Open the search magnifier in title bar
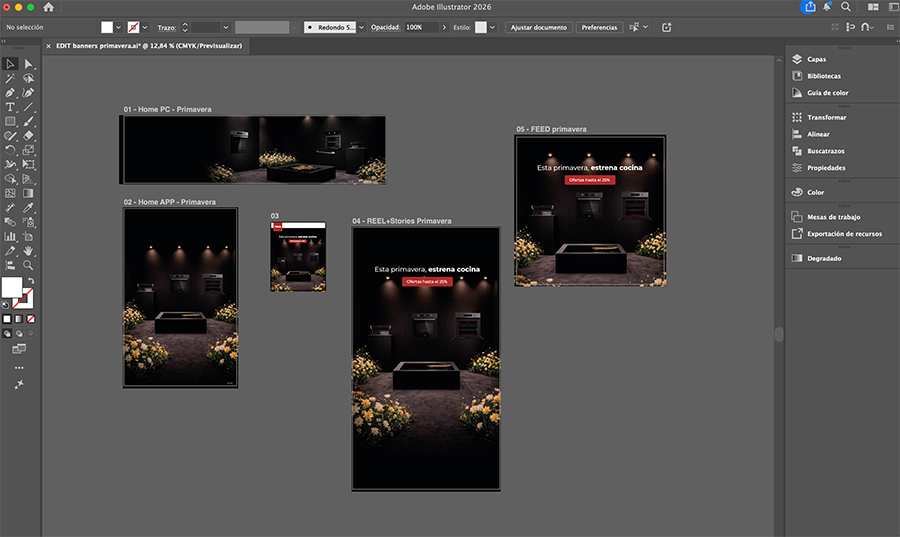900x537 pixels. [846, 7]
